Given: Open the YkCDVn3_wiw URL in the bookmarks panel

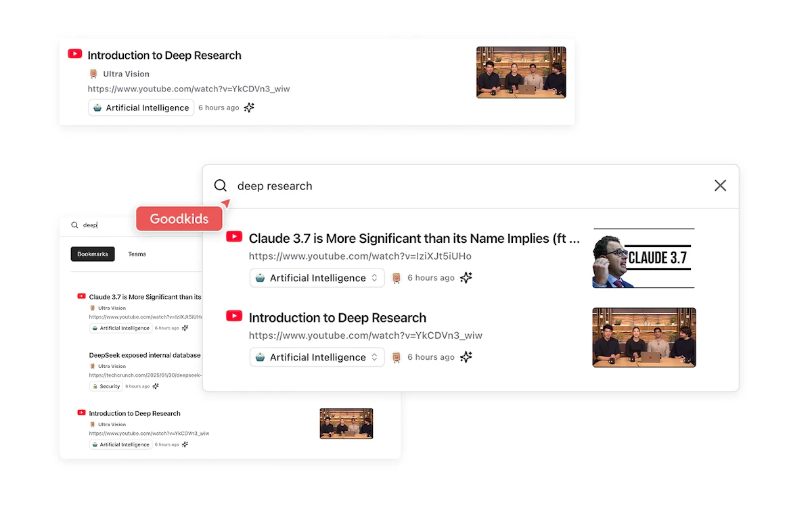Looking at the screenshot, I should tap(149, 434).
